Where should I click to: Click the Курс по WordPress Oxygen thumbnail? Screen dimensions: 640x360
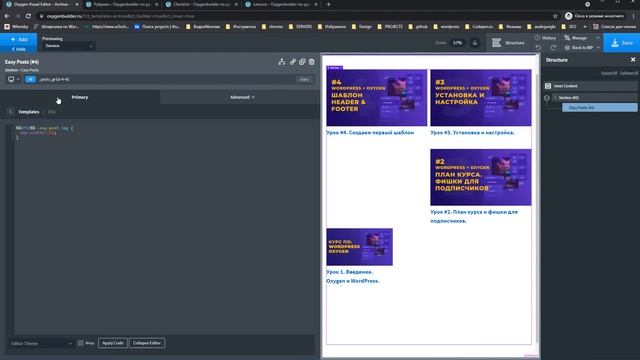pos(360,247)
